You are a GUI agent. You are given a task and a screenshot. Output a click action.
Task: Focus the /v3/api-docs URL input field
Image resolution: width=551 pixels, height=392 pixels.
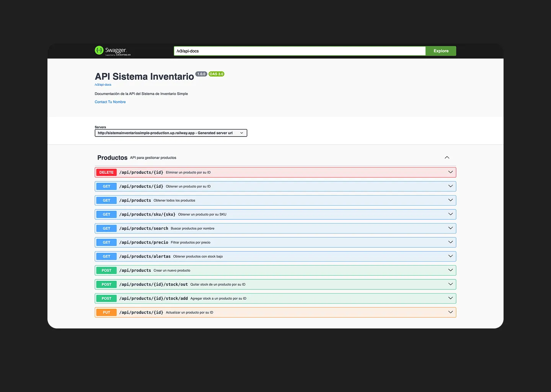[x=300, y=51]
